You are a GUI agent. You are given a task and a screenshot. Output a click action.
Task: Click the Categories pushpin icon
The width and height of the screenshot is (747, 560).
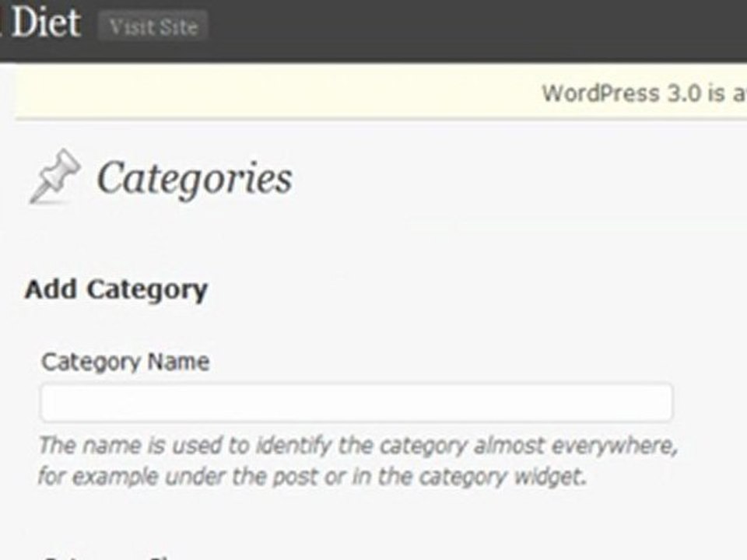55,177
